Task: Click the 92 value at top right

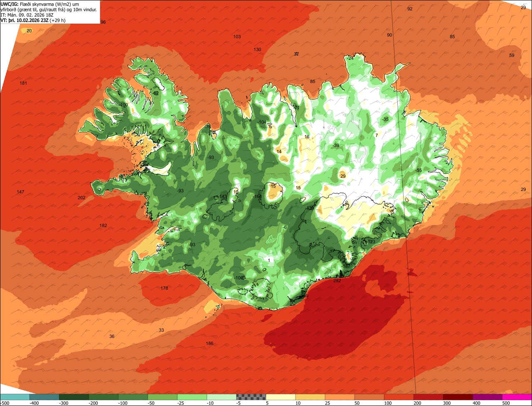Action: 410,9
